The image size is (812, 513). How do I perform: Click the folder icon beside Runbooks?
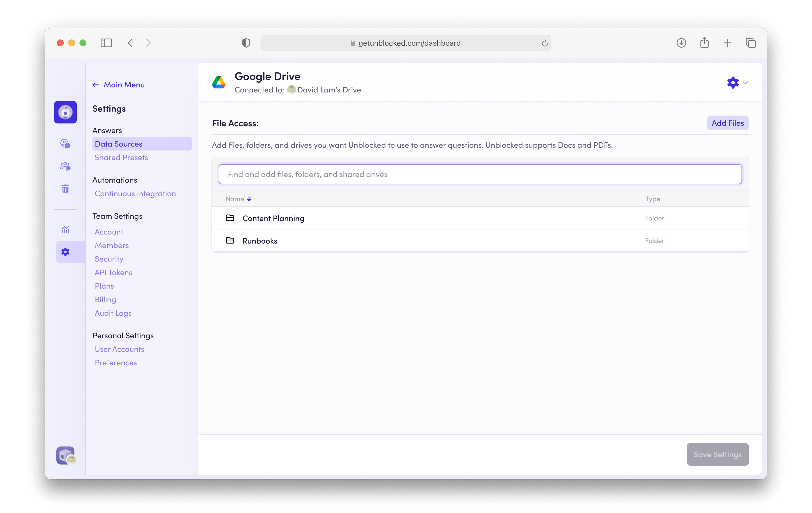point(230,241)
